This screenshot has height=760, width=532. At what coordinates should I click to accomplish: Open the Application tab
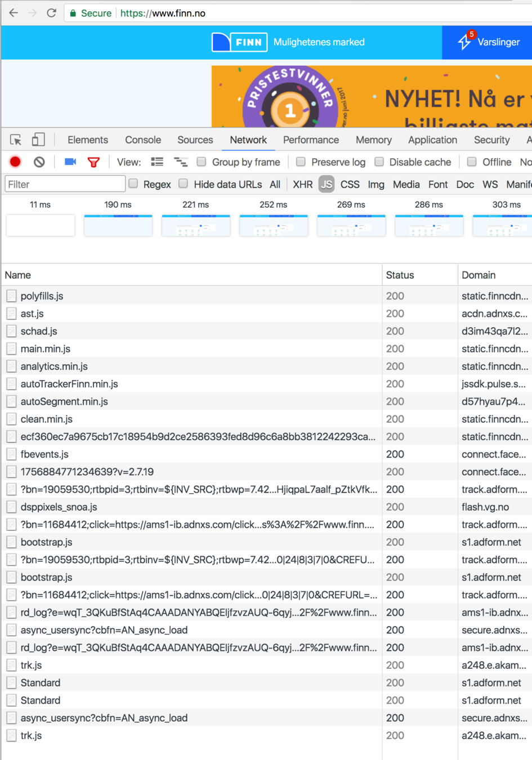pos(432,140)
